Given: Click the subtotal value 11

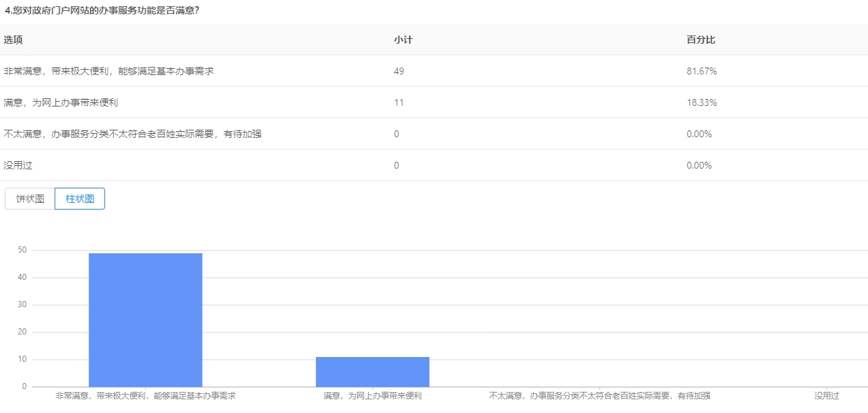Looking at the screenshot, I should [399, 102].
